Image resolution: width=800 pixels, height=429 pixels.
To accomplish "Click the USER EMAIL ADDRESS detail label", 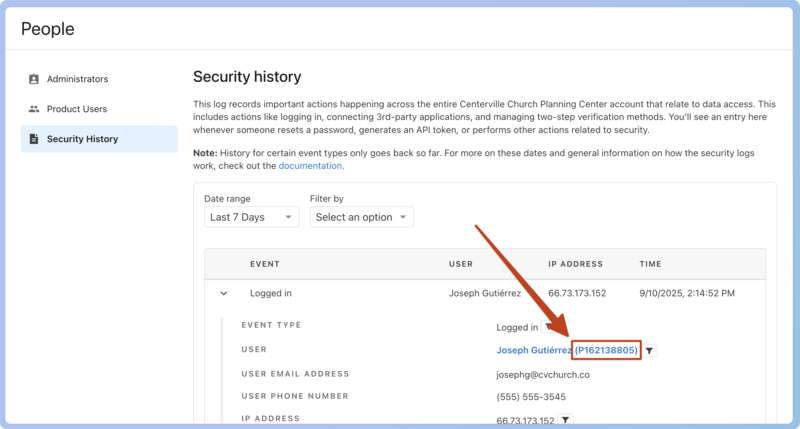I will (295, 374).
